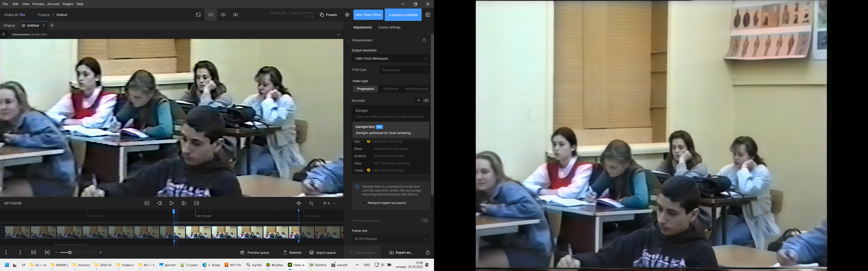Click Export as button

[x=401, y=252]
